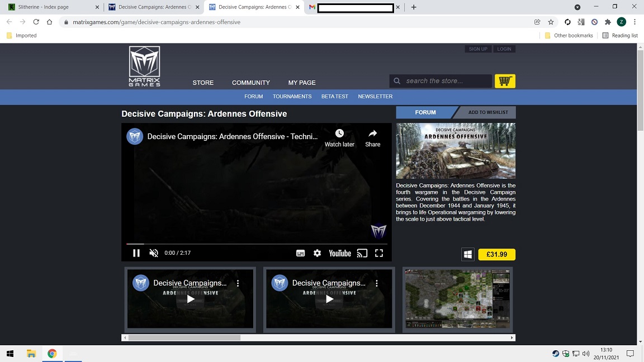This screenshot has width=644, height=362.
Task: Open the extensions puzzle icon
Action: [x=608, y=22]
